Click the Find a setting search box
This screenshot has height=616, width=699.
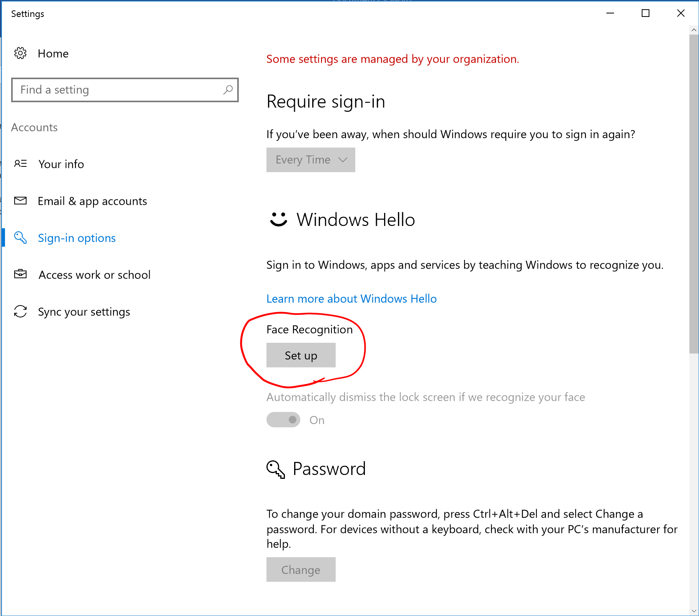coord(125,90)
